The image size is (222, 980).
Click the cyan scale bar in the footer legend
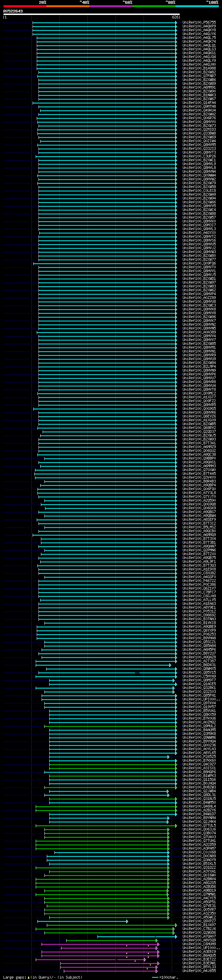click(x=155, y=977)
